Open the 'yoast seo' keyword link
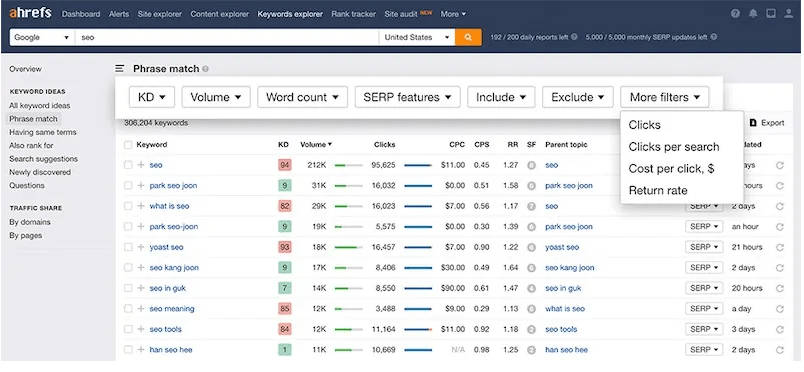804x372 pixels. click(166, 247)
